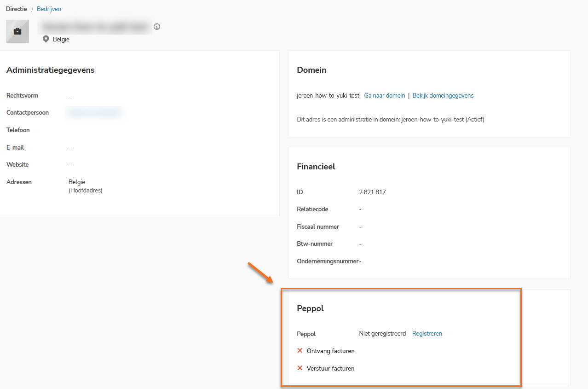Click the Administratiegegevens heading
Screen dimensions: 588x389
51,70
